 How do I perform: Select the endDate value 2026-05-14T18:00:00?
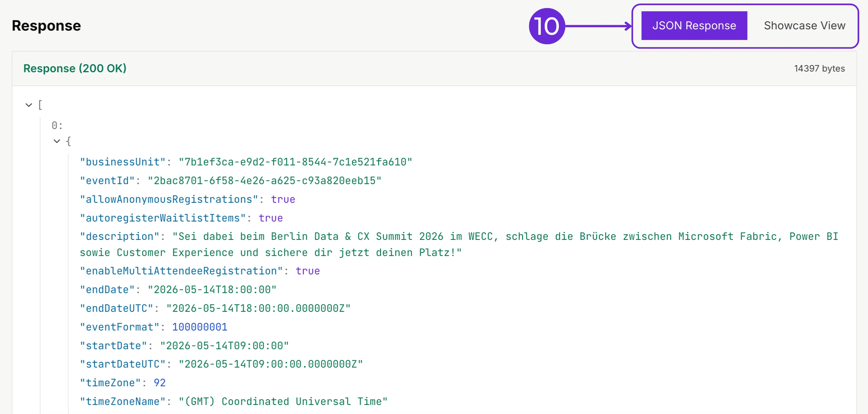[x=212, y=290]
